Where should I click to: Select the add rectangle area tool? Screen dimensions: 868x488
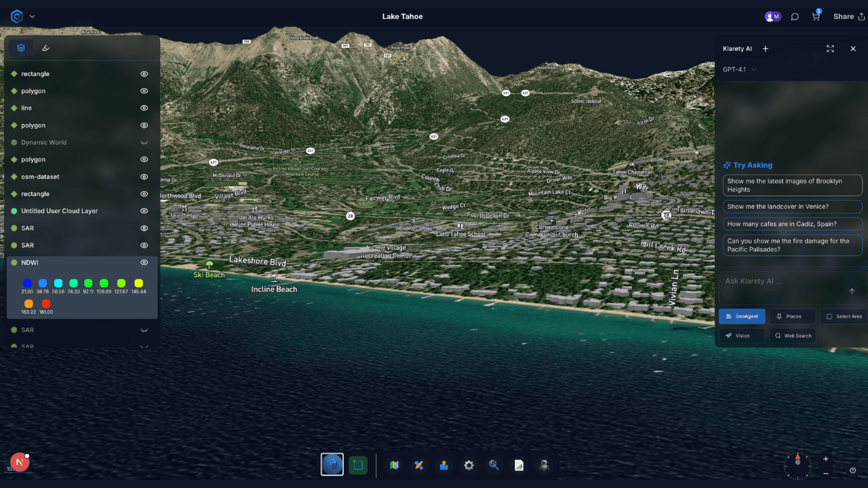tap(358, 465)
